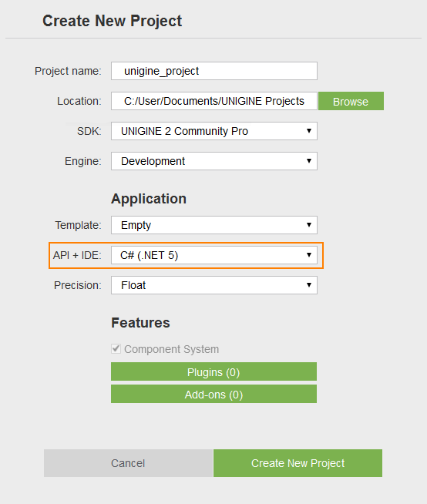
Task: Open the Precision Float dropdown
Action: [214, 285]
